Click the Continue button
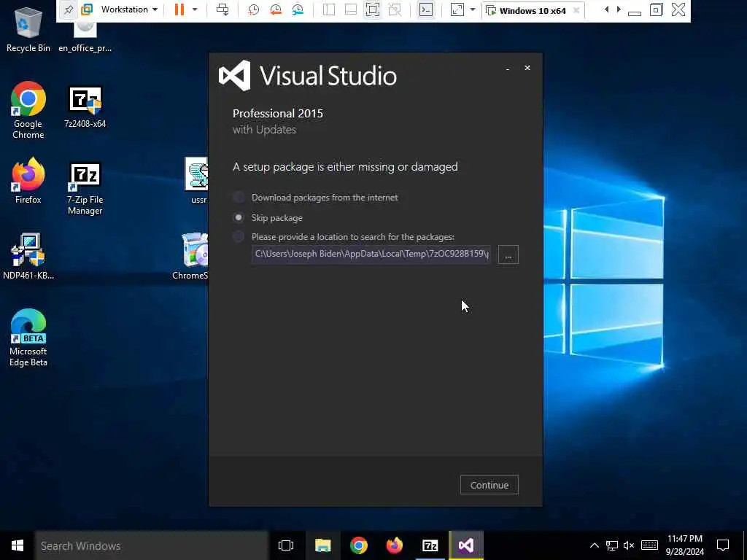The width and height of the screenshot is (747, 560). click(489, 485)
